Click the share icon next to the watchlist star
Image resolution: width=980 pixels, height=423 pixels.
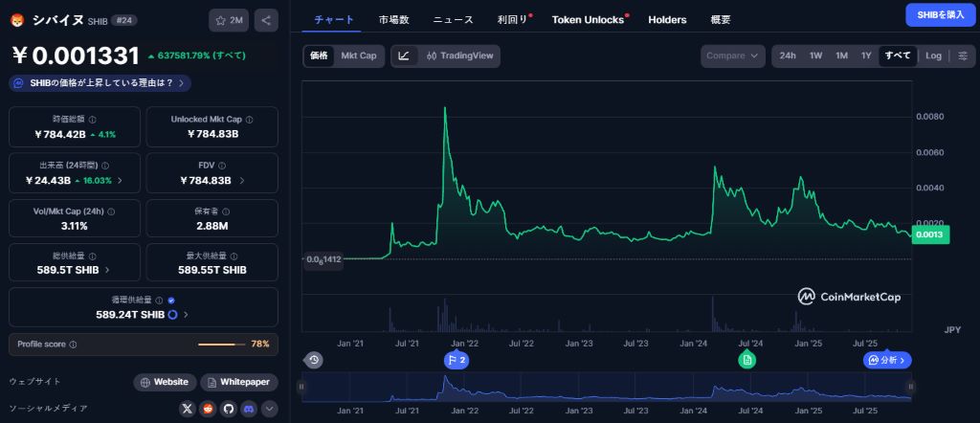click(266, 20)
